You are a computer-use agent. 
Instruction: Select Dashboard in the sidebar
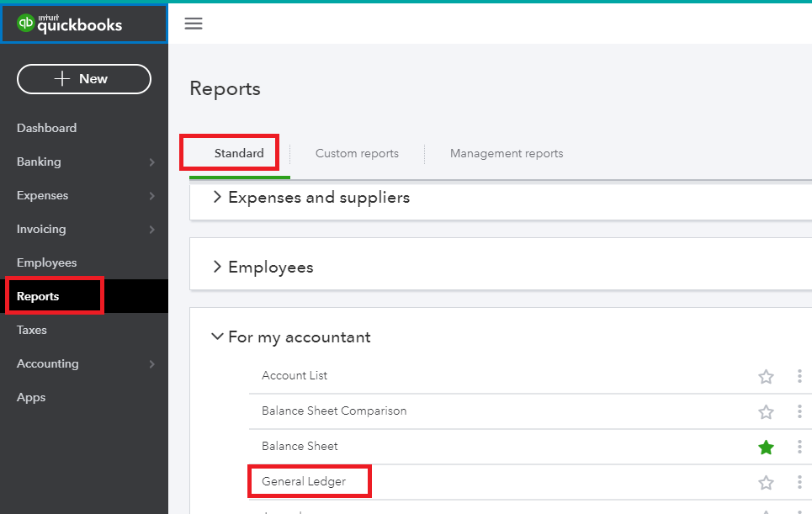click(46, 128)
